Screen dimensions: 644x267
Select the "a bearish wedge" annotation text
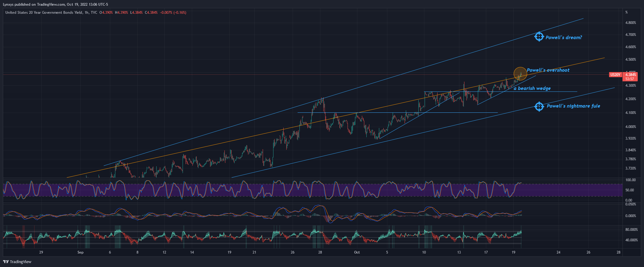tap(532, 88)
